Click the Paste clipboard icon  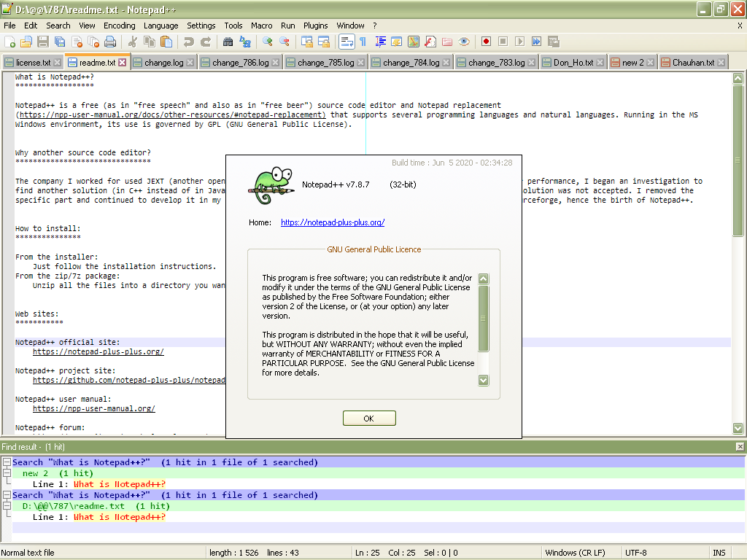point(166,42)
